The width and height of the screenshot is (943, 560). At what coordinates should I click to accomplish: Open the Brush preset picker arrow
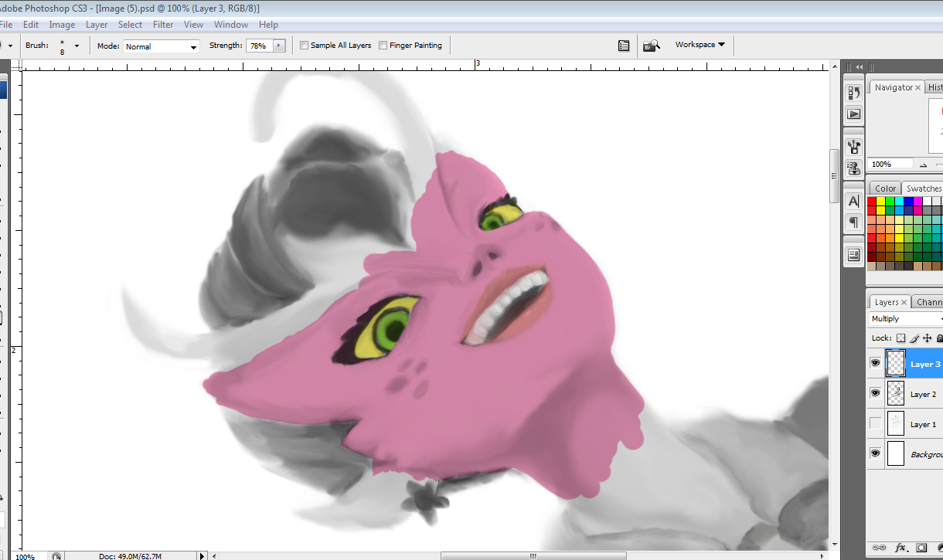point(77,46)
